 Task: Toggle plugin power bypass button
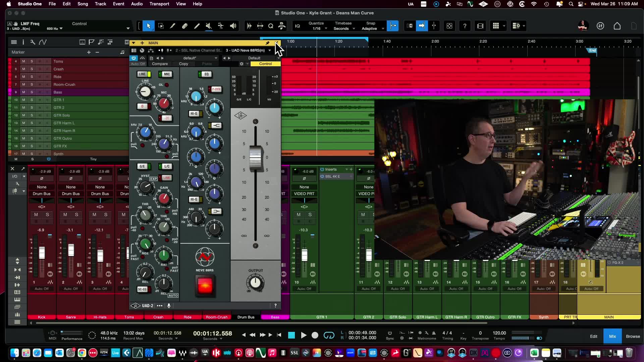(133, 58)
